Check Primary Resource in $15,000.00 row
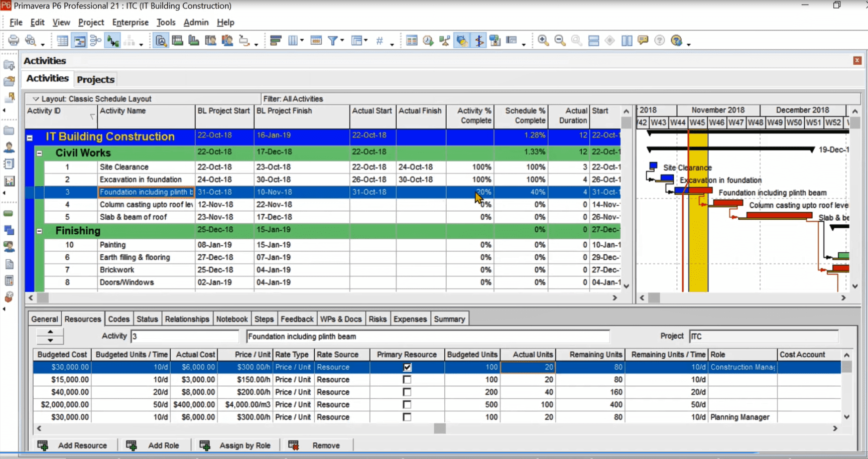Viewport: 868px width, 459px height. coord(407,380)
